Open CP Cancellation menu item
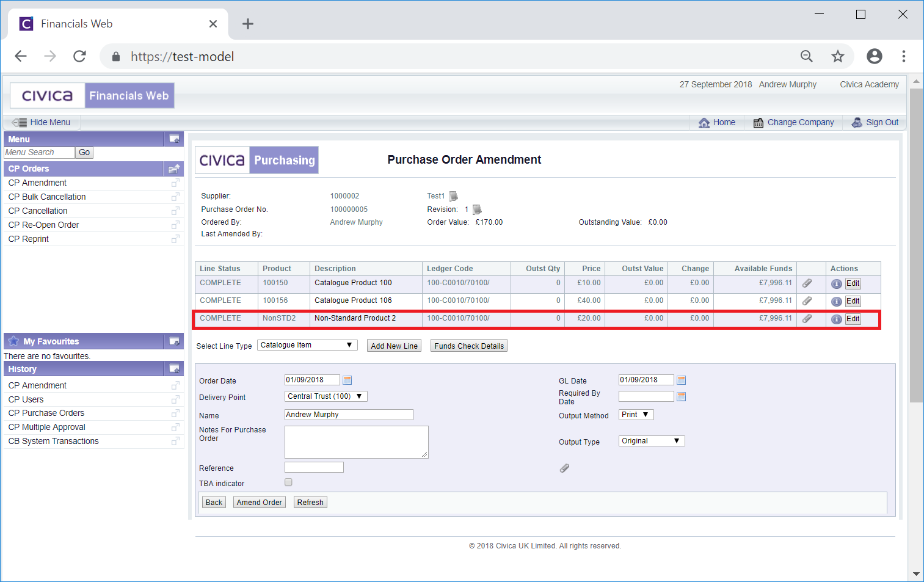This screenshot has height=582, width=924. [38, 211]
